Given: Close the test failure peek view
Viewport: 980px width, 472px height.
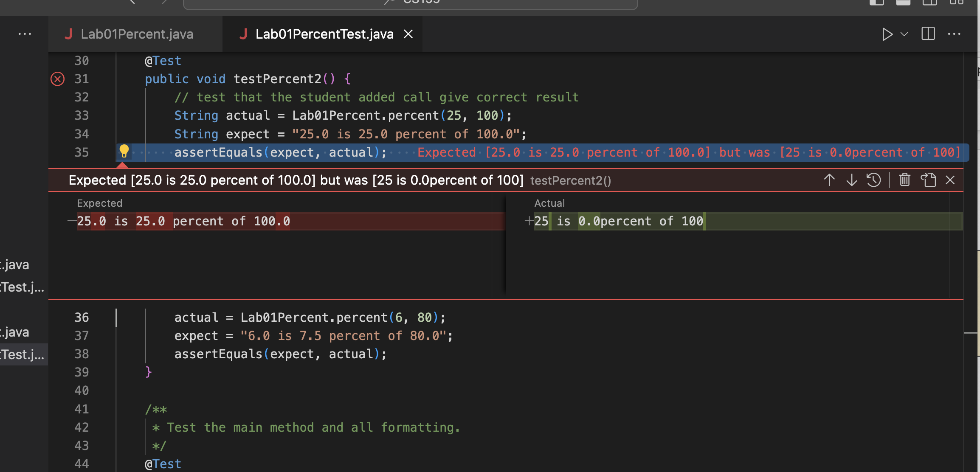Looking at the screenshot, I should point(950,180).
